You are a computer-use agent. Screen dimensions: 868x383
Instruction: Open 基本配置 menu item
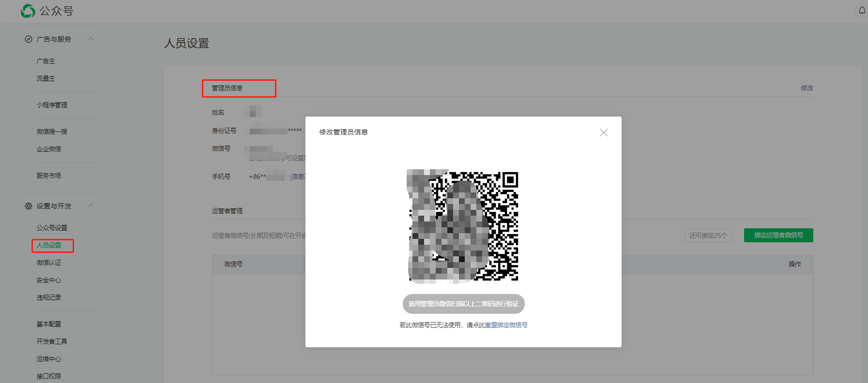click(49, 324)
